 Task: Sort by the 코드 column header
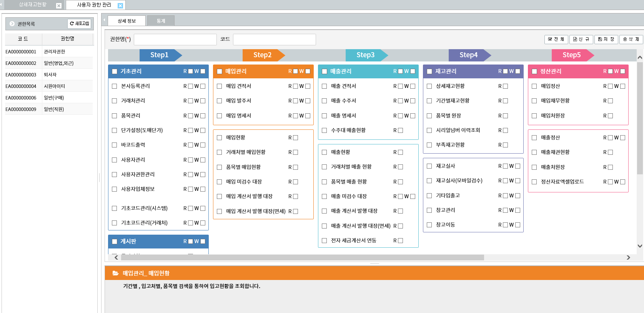pos(23,39)
